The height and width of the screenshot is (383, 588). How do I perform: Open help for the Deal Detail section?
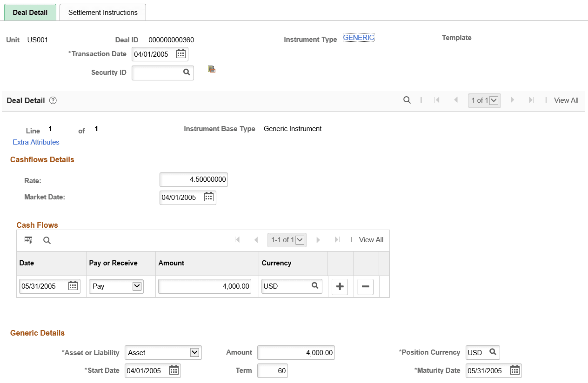point(53,100)
